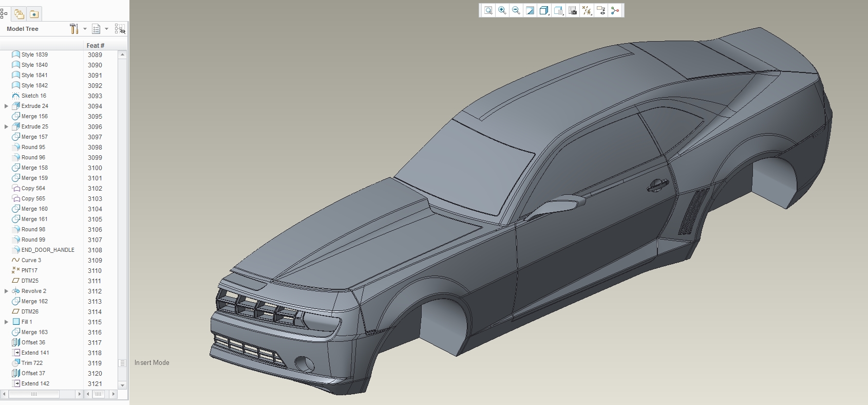The height and width of the screenshot is (405, 868).
Task: Click the model tree scroll-up arrow
Action: (x=122, y=54)
